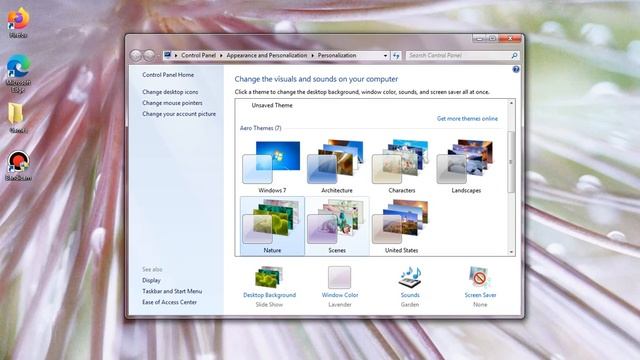
Task: Click the Aero Themes (7) group header
Action: click(x=260, y=128)
